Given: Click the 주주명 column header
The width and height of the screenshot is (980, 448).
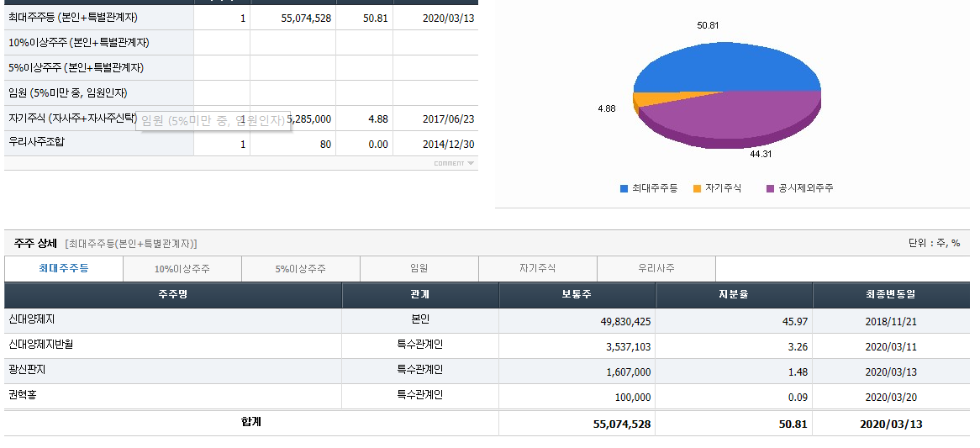Looking at the screenshot, I should tap(173, 295).
